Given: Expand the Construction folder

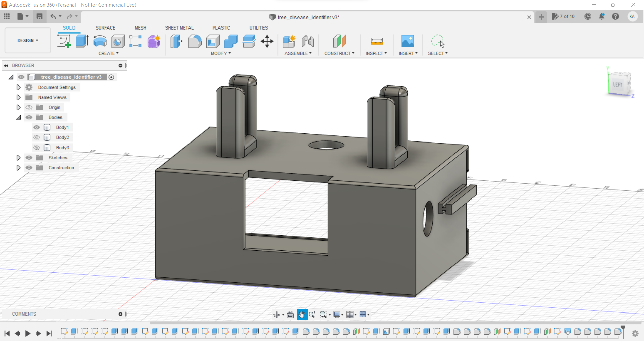Looking at the screenshot, I should pyautogui.click(x=18, y=168).
